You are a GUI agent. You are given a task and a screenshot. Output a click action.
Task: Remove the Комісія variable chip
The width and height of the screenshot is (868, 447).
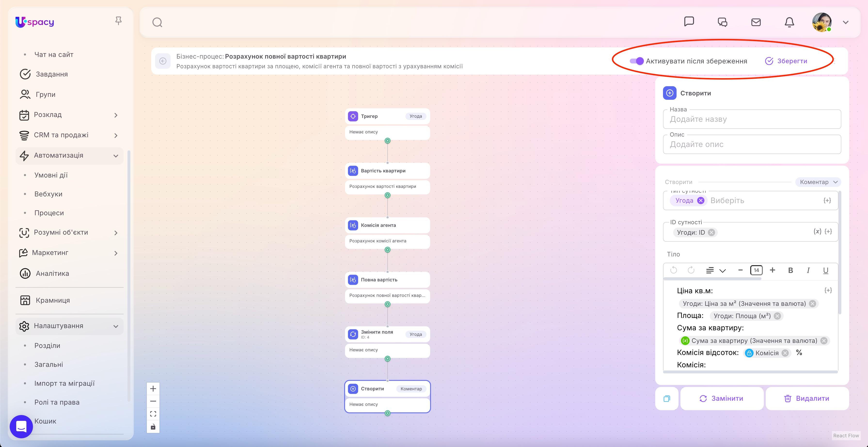pos(785,353)
